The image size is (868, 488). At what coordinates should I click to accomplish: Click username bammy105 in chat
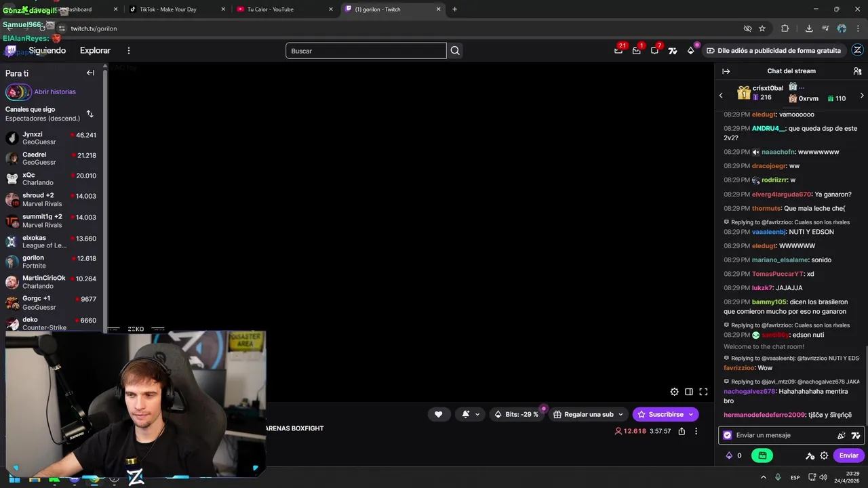click(x=769, y=302)
